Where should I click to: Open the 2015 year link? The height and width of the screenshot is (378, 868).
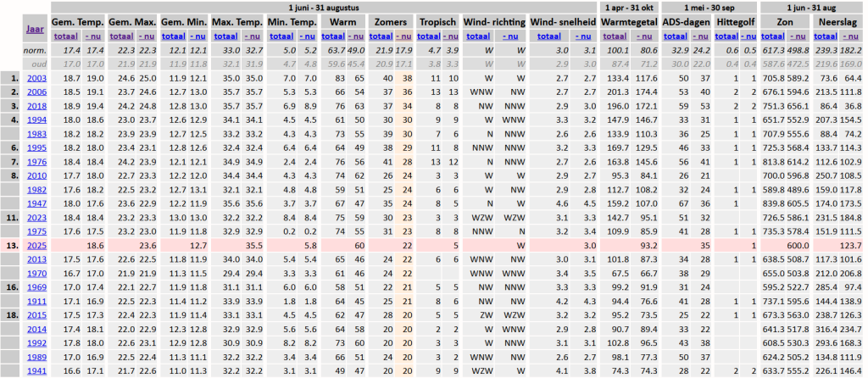coord(37,315)
